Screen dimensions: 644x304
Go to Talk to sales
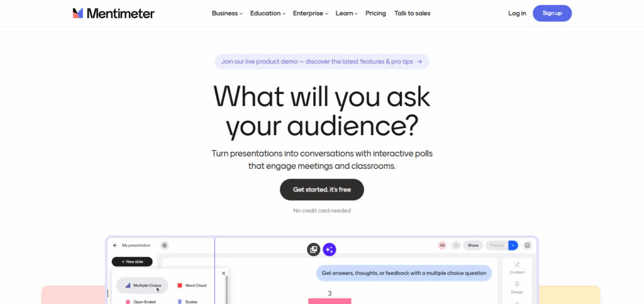pyautogui.click(x=413, y=13)
